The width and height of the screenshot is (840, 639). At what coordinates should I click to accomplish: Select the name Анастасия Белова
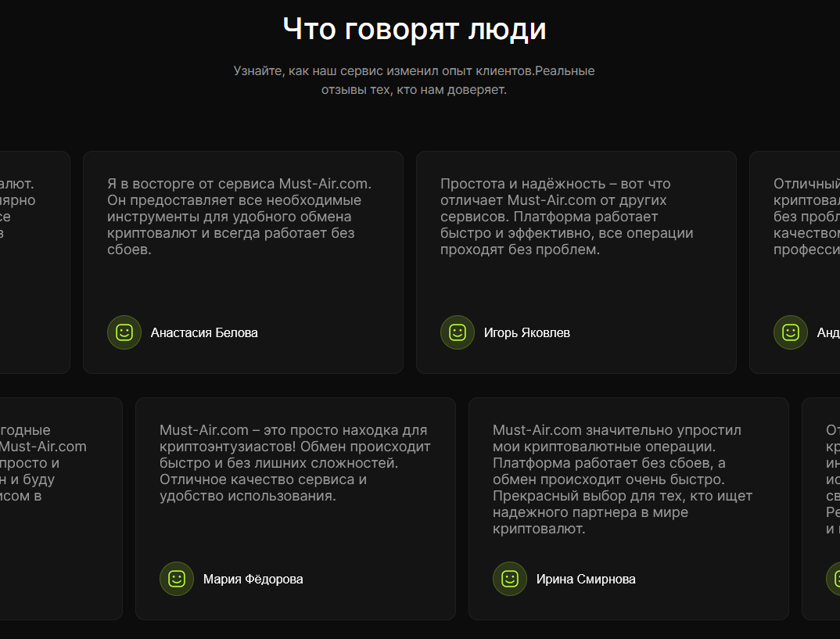204,332
